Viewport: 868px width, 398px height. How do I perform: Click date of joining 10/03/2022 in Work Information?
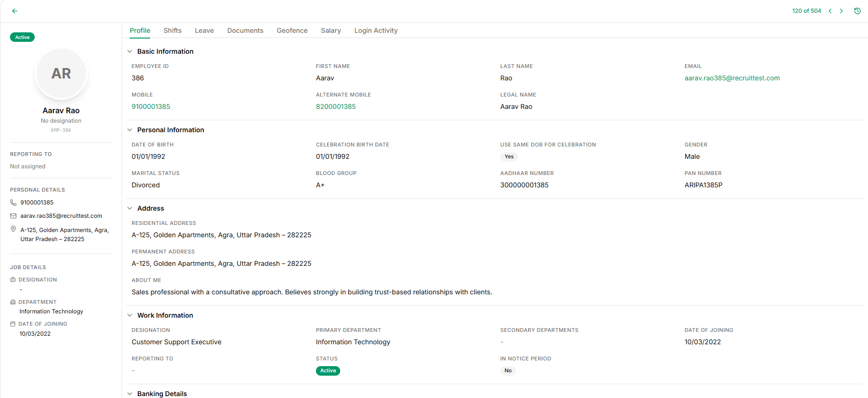point(703,342)
